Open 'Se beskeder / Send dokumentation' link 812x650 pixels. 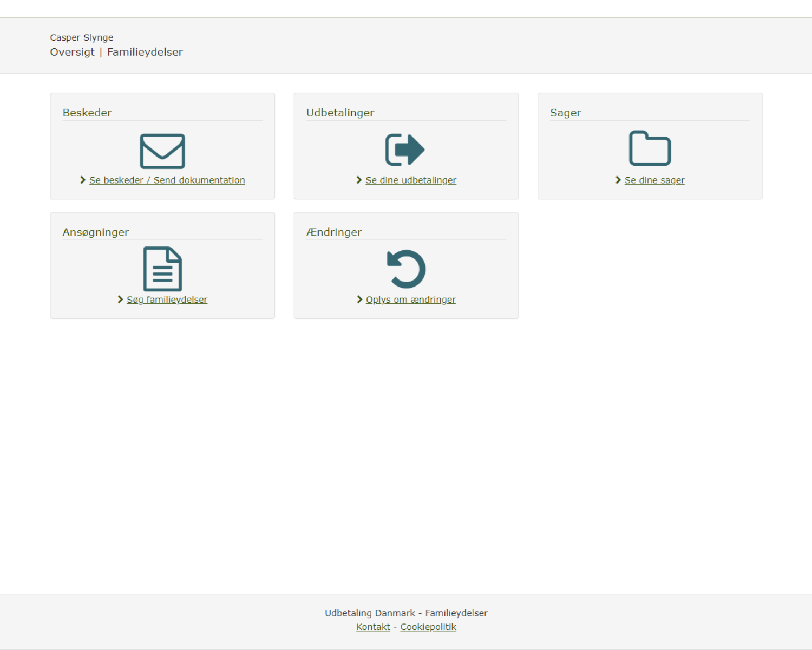(167, 180)
